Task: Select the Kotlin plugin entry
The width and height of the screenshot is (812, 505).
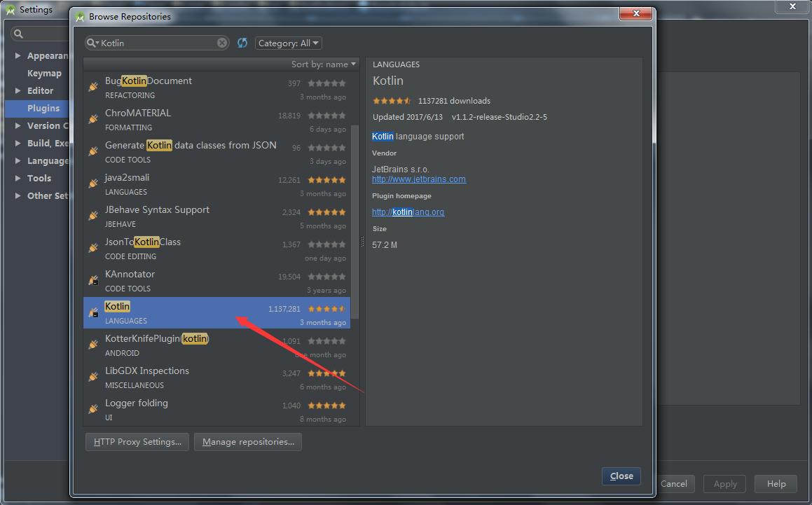Action: (217, 313)
